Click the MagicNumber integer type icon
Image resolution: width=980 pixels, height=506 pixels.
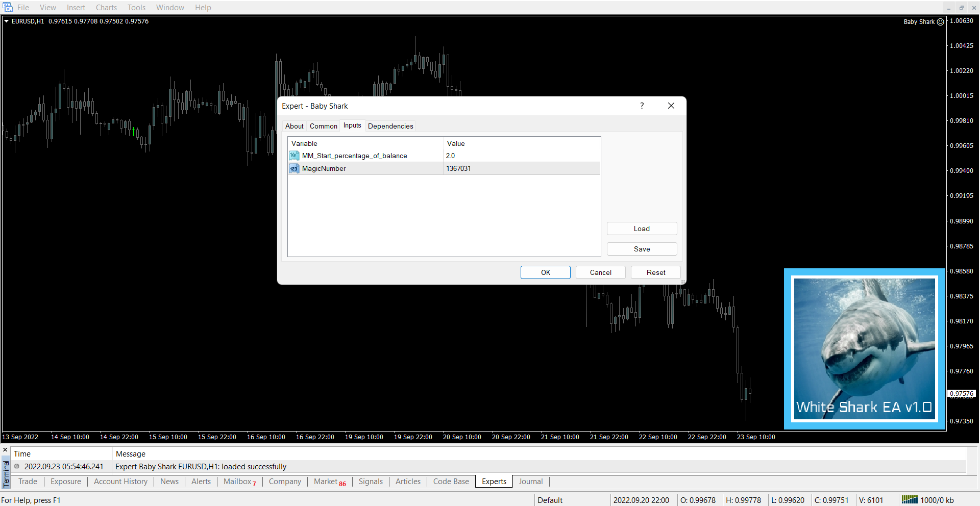point(294,168)
